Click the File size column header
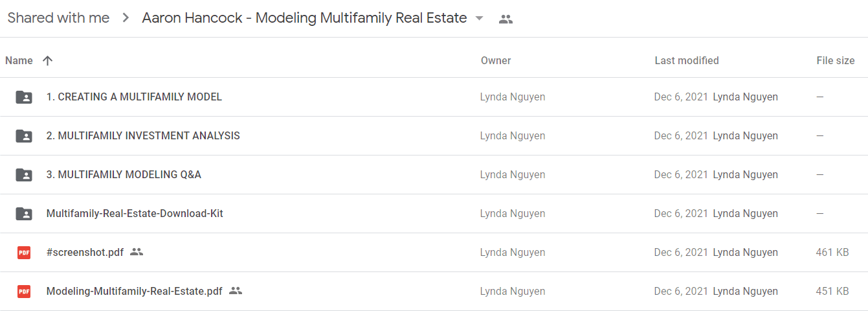This screenshot has width=868, height=311. click(x=836, y=60)
